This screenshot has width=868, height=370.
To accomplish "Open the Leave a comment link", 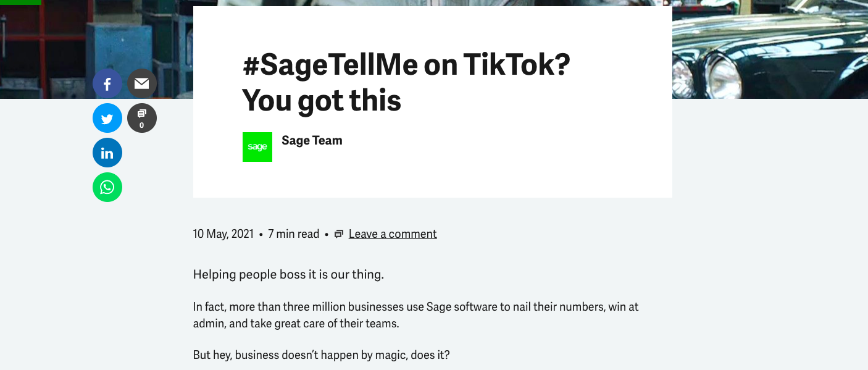I will coord(393,234).
